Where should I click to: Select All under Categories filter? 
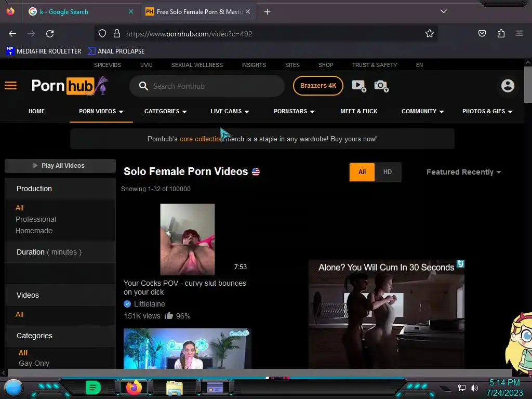click(x=23, y=353)
